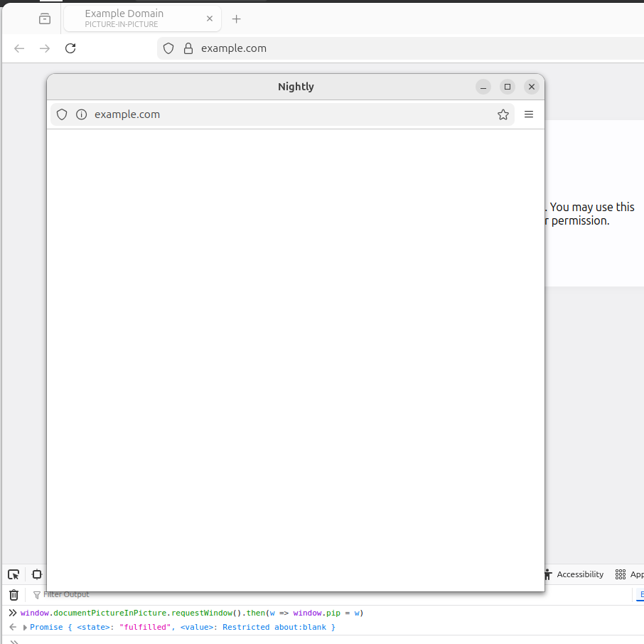
Task: Clear console output with trash icon
Action: (14, 595)
